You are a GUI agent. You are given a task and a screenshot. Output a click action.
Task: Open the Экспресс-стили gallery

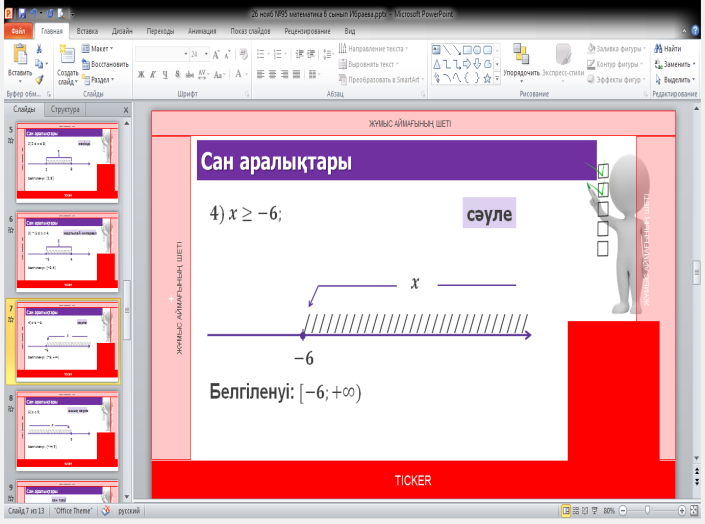[x=563, y=63]
